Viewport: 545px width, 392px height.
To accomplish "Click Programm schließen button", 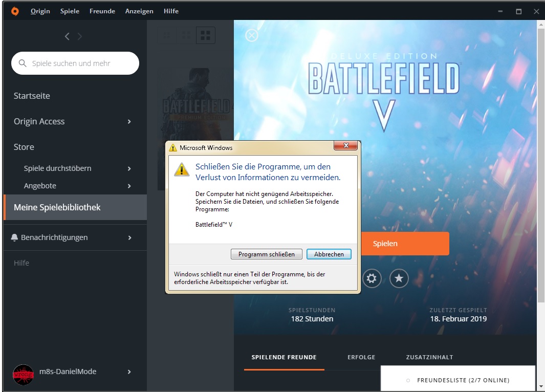I will (267, 254).
